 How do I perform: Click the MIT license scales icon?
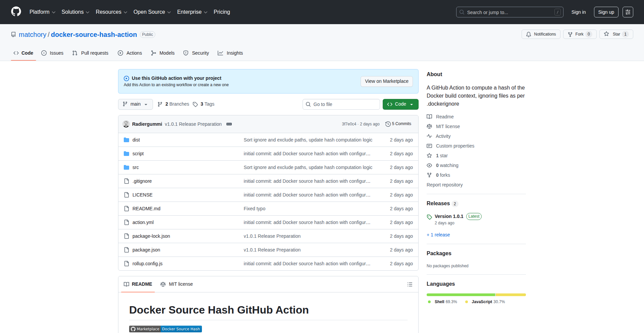click(429, 126)
